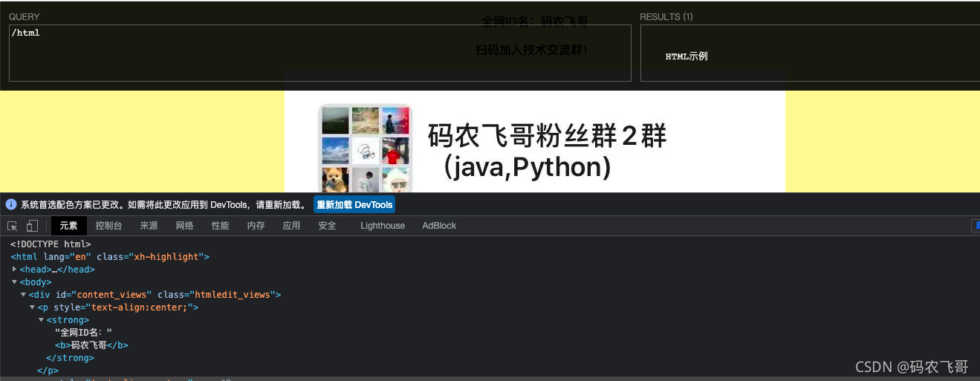Collapse the div content_views node
The width and height of the screenshot is (980, 381).
point(24,295)
